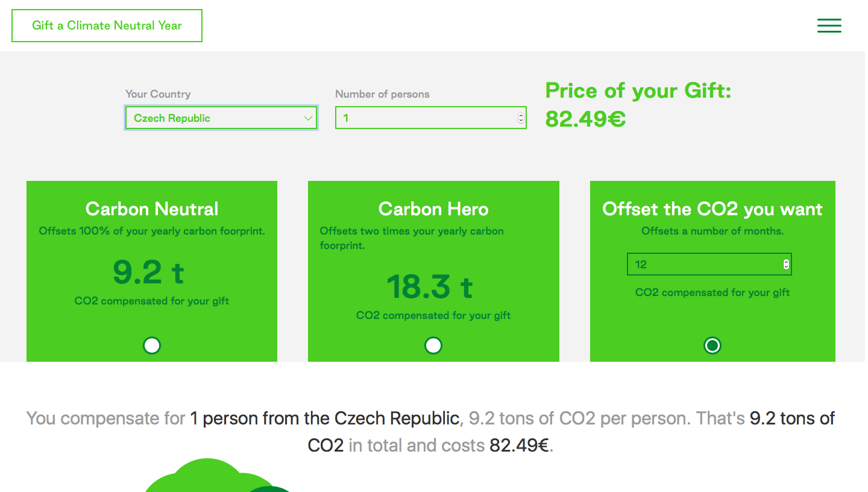The image size is (868, 492).
Task: Select the Carbon Hero radio button
Action: (x=433, y=345)
